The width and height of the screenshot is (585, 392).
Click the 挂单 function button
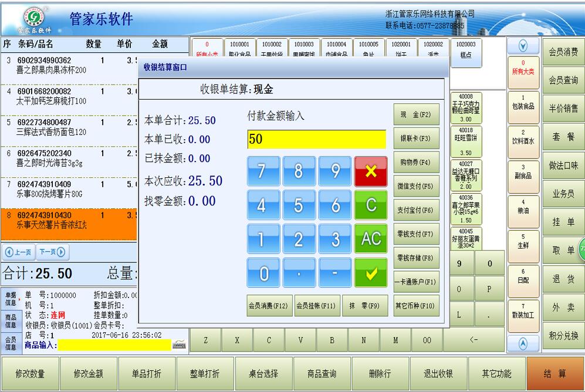click(x=563, y=222)
